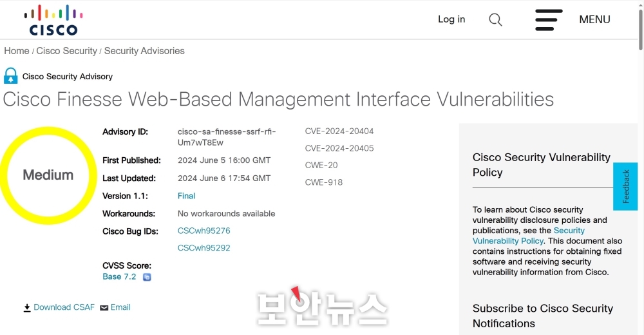Open the Base 7.2 CVSS score link
644x335 pixels.
[x=119, y=276]
